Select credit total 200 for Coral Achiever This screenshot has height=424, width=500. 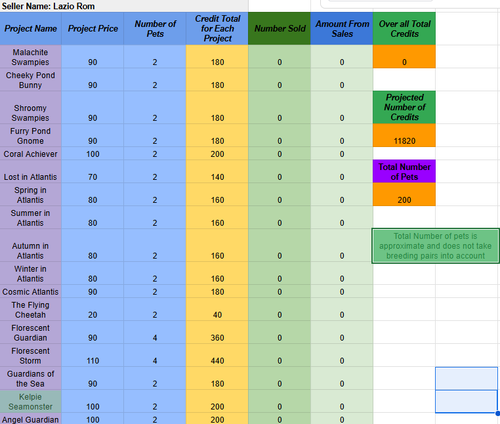217,153
